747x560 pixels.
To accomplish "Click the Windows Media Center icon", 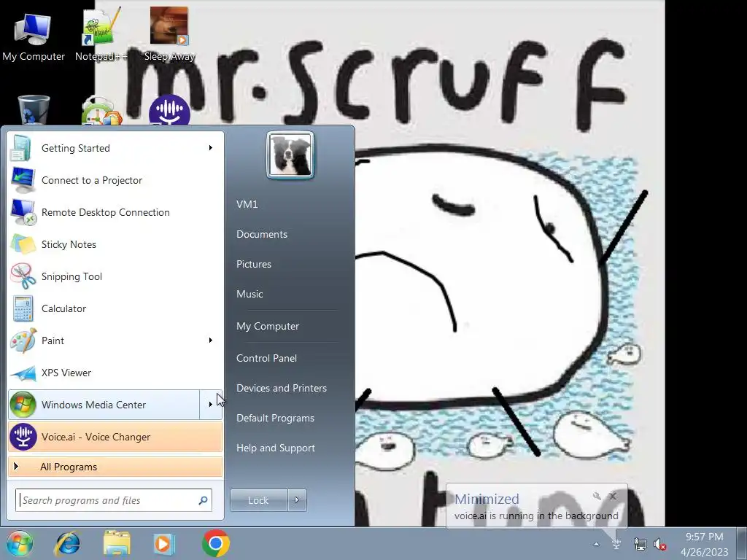I will 23,405.
